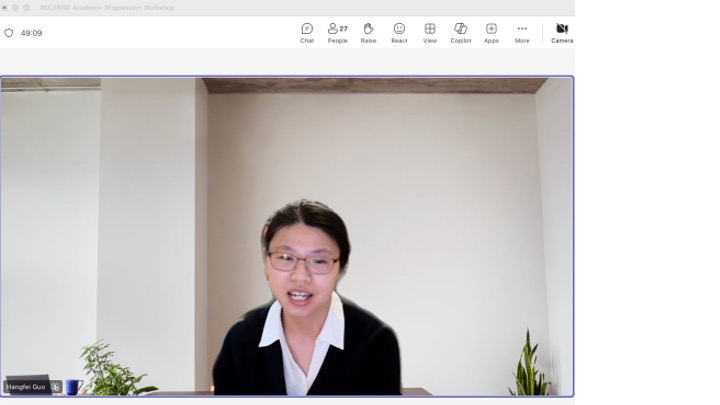Click the icon beside Hangfei Guo's name
This screenshot has width=720, height=405.
pyautogui.click(x=56, y=387)
